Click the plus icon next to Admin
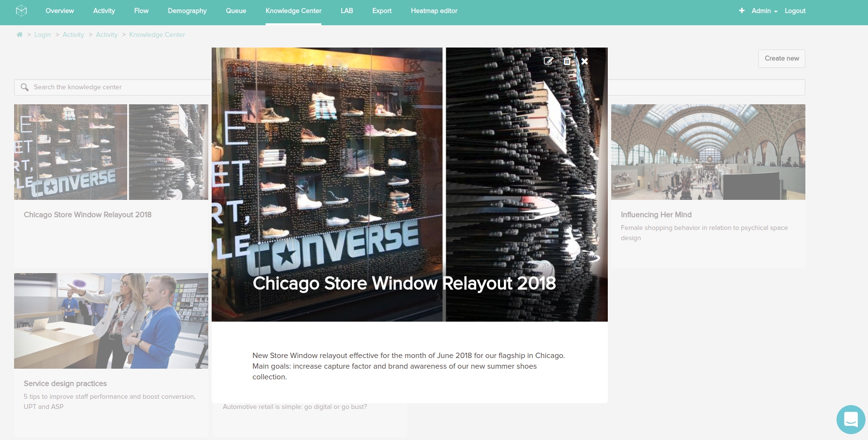 [742, 11]
